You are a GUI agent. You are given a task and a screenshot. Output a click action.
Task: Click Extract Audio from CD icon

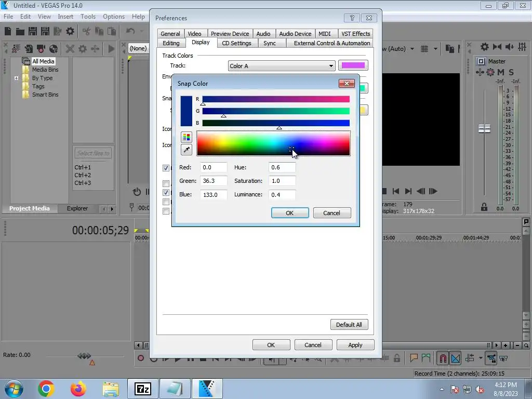54,49
